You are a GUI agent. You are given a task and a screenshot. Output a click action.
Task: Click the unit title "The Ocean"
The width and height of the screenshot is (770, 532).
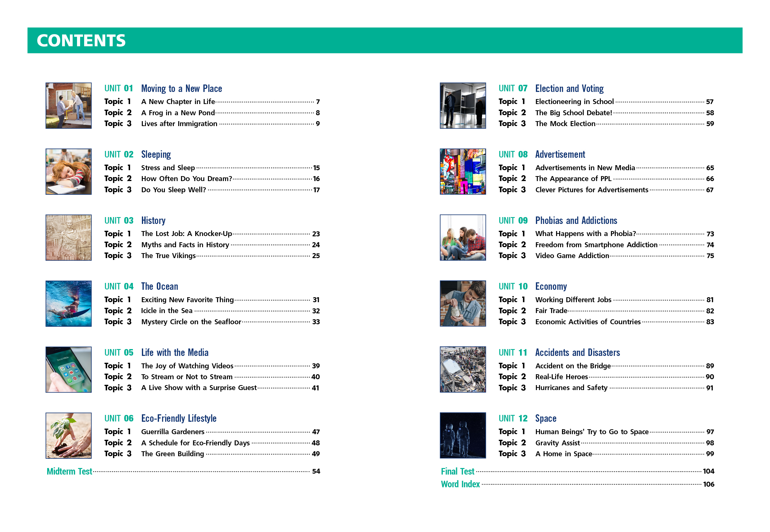click(160, 287)
